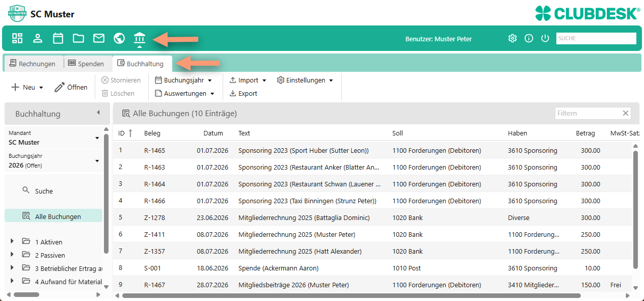Switch to the Rechnungen tab
The height and width of the screenshot is (301, 644).
pyautogui.click(x=33, y=64)
